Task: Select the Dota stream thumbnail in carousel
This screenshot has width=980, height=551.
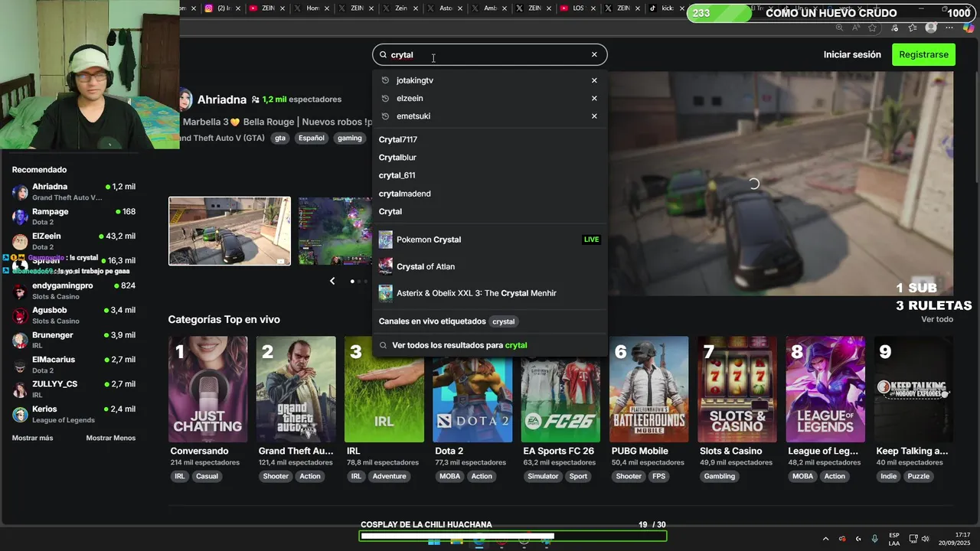Action: (x=335, y=231)
